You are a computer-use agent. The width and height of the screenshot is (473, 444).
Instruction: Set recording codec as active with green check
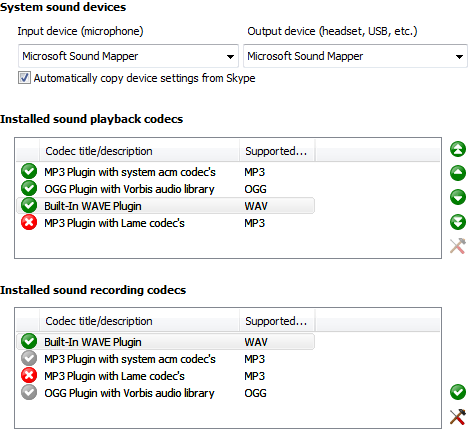[x=458, y=392]
